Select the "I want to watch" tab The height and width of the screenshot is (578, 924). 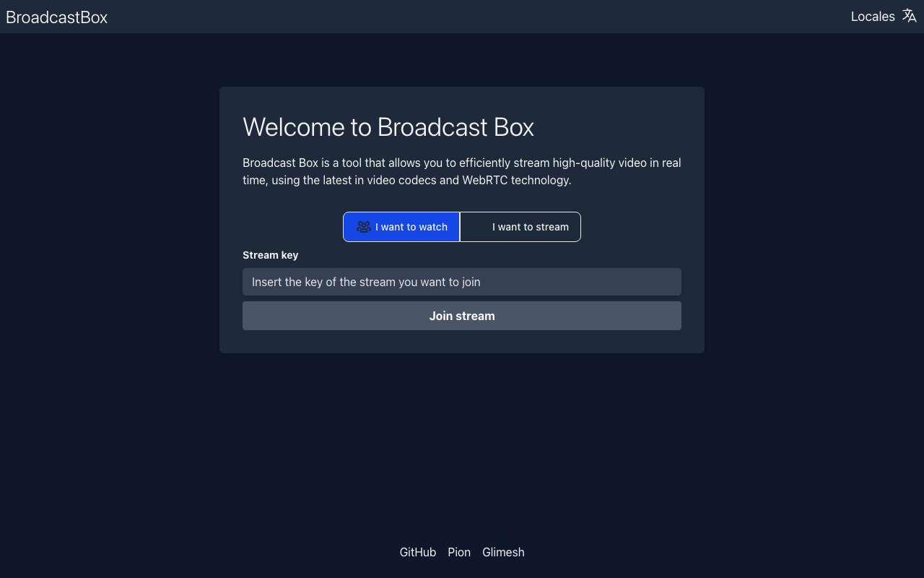coord(401,227)
